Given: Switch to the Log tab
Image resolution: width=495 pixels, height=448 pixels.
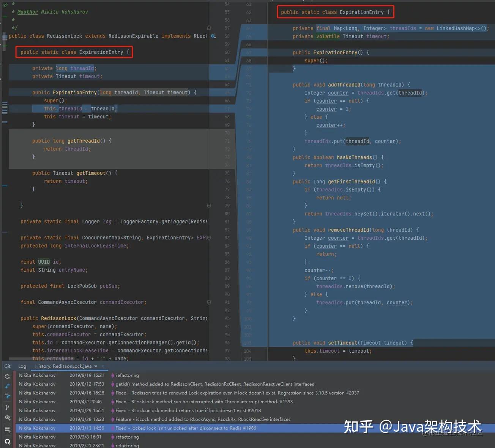Looking at the screenshot, I should [22, 366].
